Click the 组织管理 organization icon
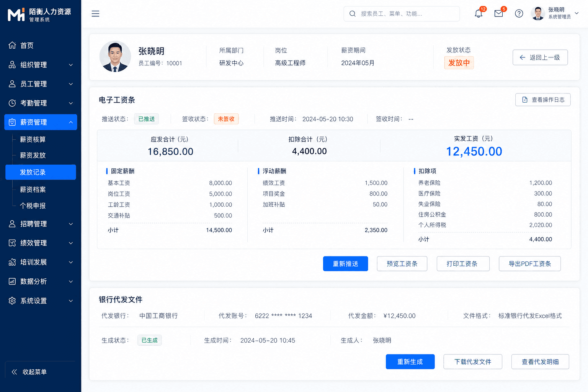Image resolution: width=588 pixels, height=392 pixels. 12,65
